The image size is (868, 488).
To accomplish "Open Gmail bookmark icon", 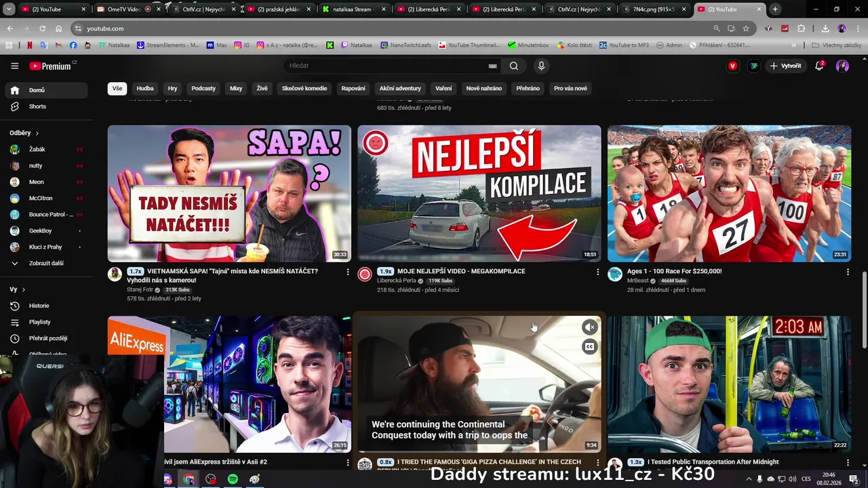I will (x=58, y=45).
